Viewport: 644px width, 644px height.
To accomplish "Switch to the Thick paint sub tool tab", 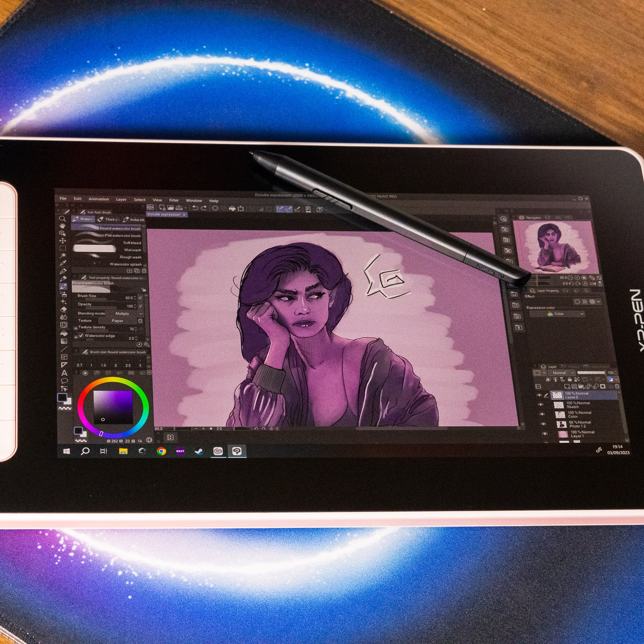I will coord(108,220).
